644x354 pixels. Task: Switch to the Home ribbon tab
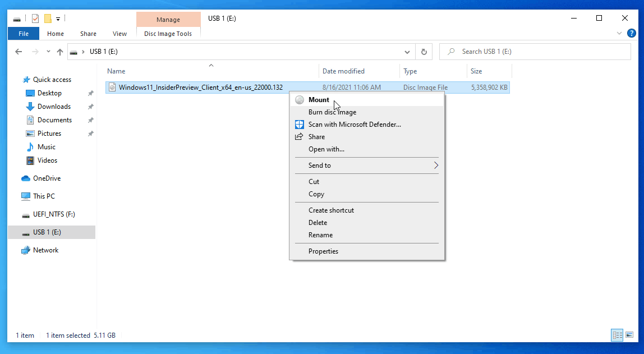pos(56,34)
